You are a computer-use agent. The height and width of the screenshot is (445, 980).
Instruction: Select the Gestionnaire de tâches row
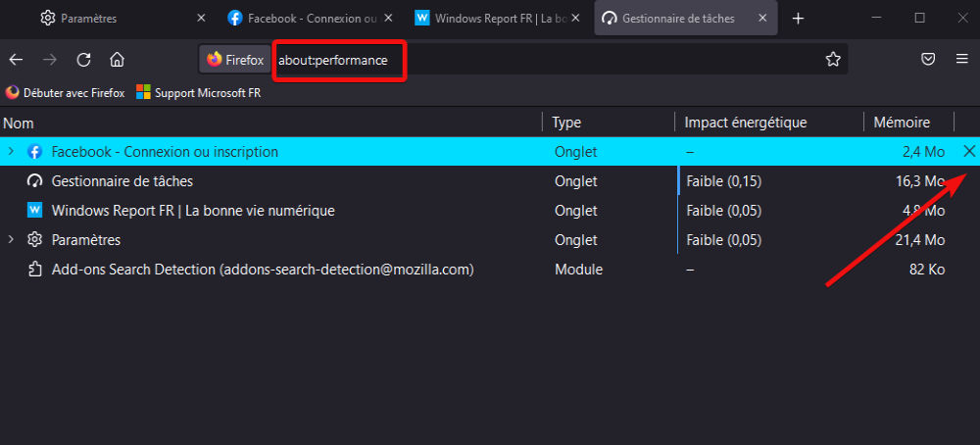(x=490, y=181)
